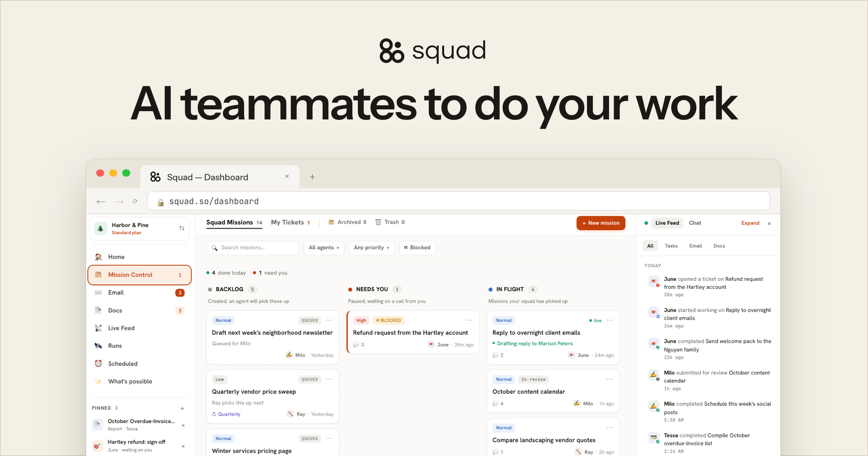The image size is (868, 456).
Task: Unpin October Overdue-Invoice report
Action: pos(183,425)
